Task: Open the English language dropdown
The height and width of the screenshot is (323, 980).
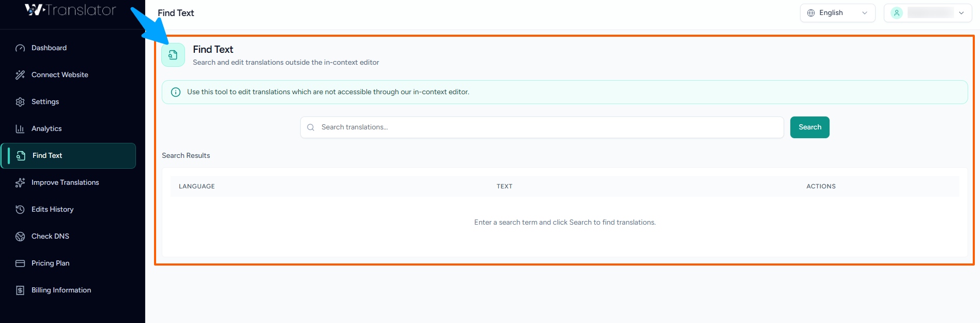Action: (837, 13)
